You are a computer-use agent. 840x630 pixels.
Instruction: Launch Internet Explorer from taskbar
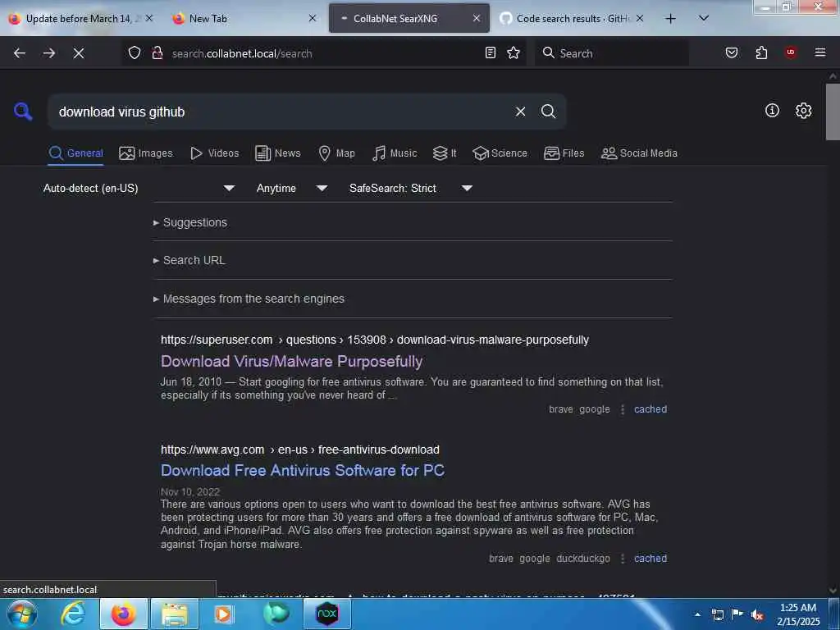coord(73,614)
